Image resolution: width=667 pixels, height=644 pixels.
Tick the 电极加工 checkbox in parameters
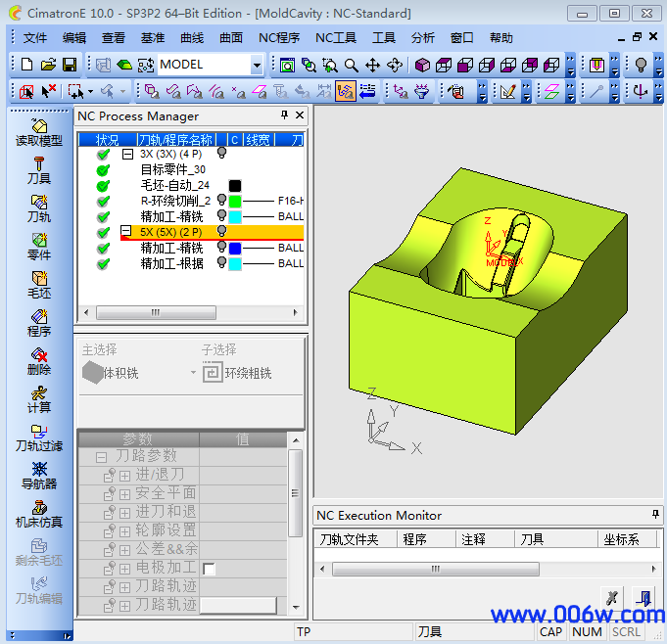pyautogui.click(x=209, y=569)
